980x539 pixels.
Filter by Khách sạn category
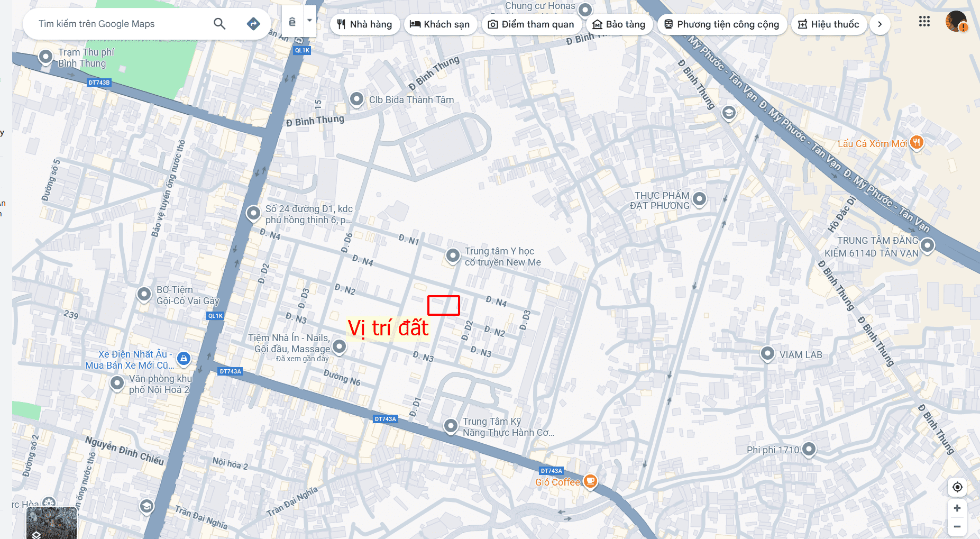[441, 24]
